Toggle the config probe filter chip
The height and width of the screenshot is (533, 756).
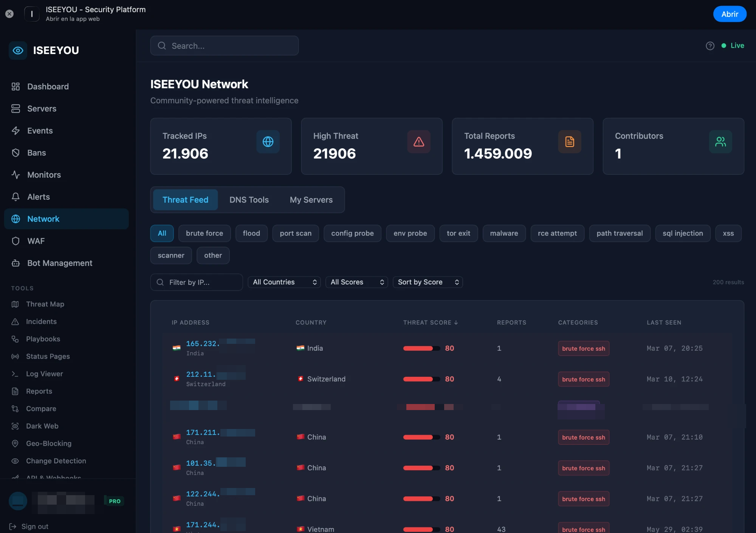[352, 233]
